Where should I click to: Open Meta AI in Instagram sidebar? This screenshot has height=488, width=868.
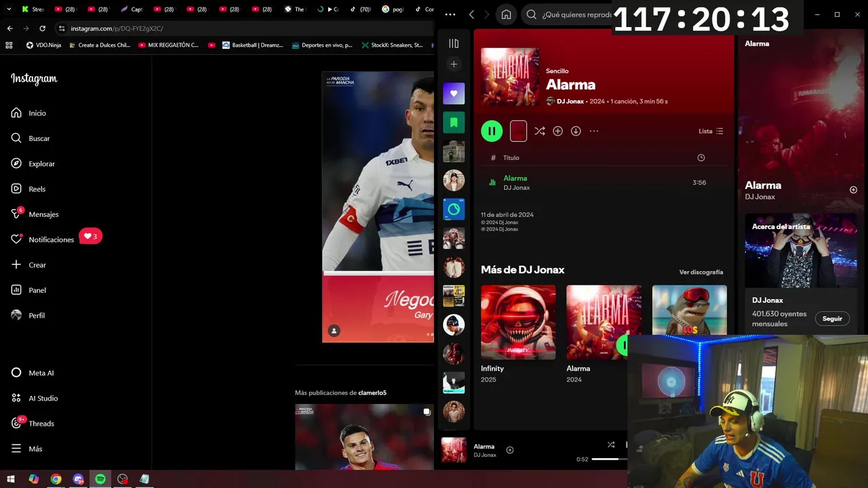tap(33, 373)
